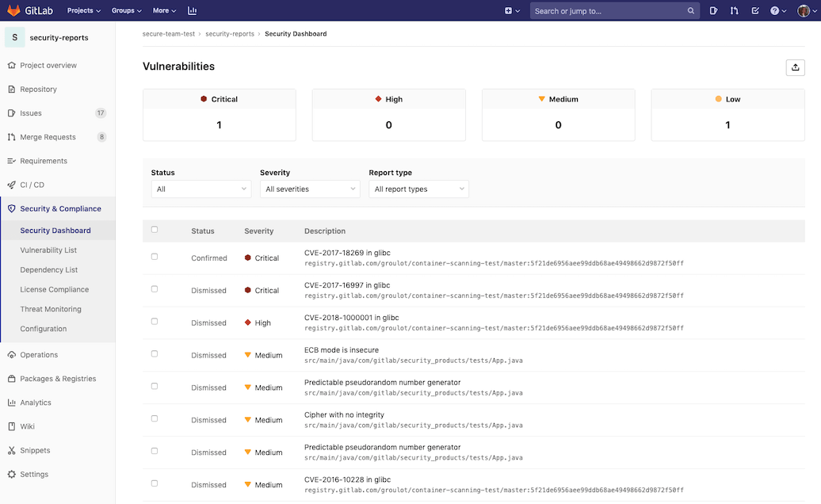This screenshot has width=821, height=504.
Task: Open the activity chart icon in navbar
Action: [x=193, y=11]
